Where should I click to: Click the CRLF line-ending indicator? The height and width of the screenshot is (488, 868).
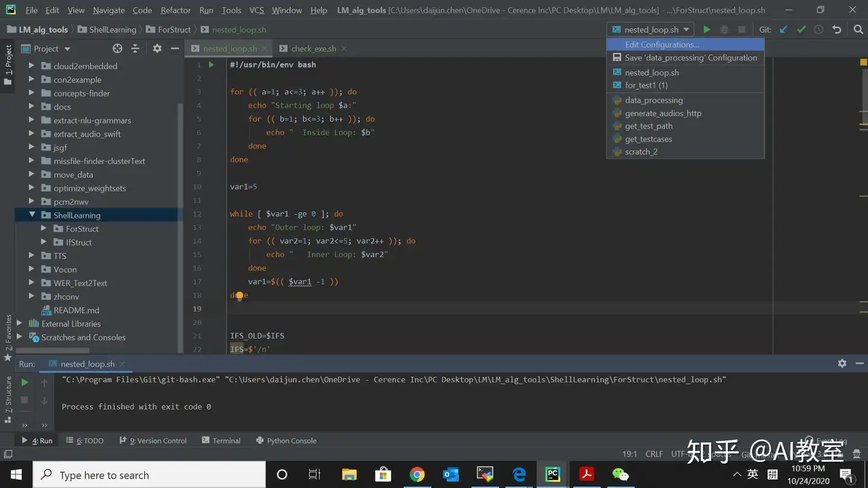tap(654, 454)
